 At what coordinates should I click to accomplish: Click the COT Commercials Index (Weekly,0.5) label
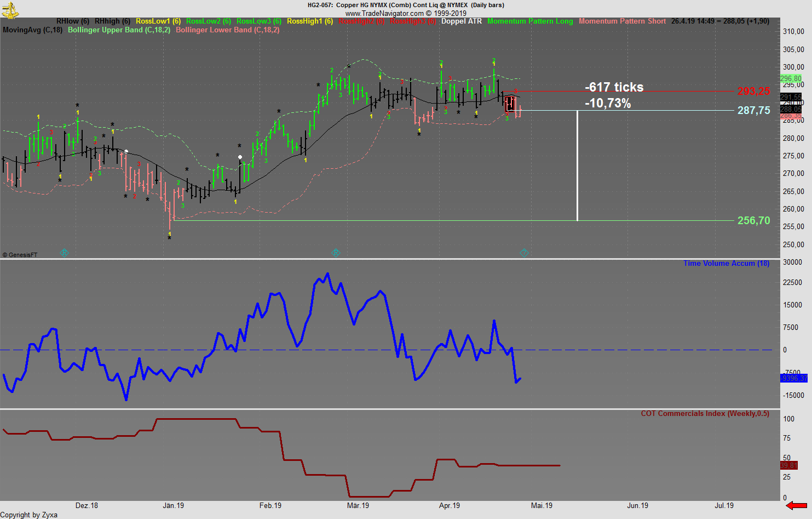705,414
